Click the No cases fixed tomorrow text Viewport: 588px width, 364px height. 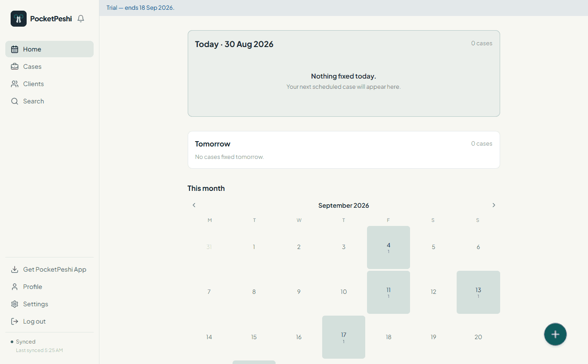tap(229, 157)
